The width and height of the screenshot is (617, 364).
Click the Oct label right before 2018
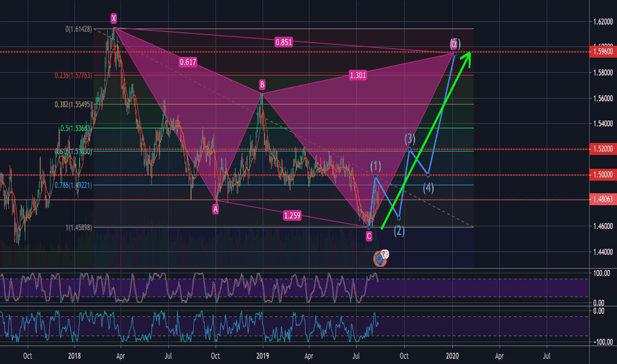(28, 356)
